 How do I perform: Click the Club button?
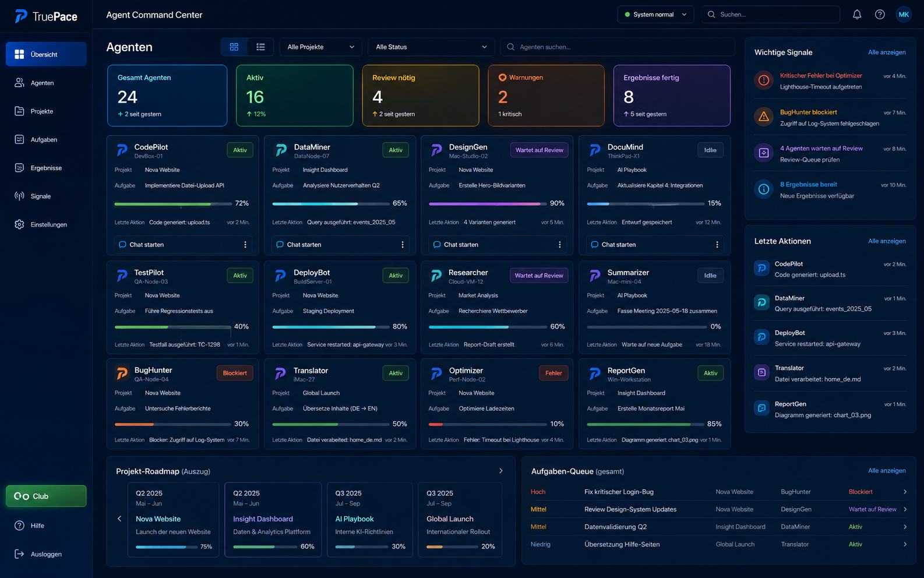(x=46, y=496)
